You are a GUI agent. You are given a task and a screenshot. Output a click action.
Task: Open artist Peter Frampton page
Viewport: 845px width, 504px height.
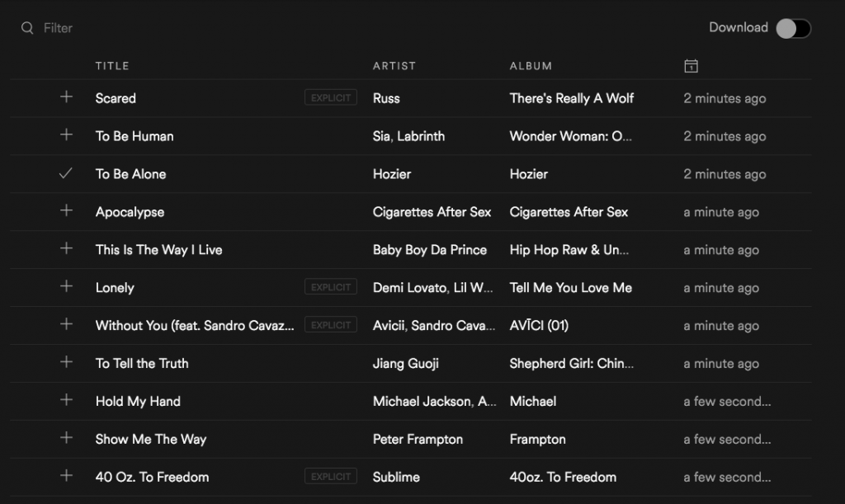point(418,440)
